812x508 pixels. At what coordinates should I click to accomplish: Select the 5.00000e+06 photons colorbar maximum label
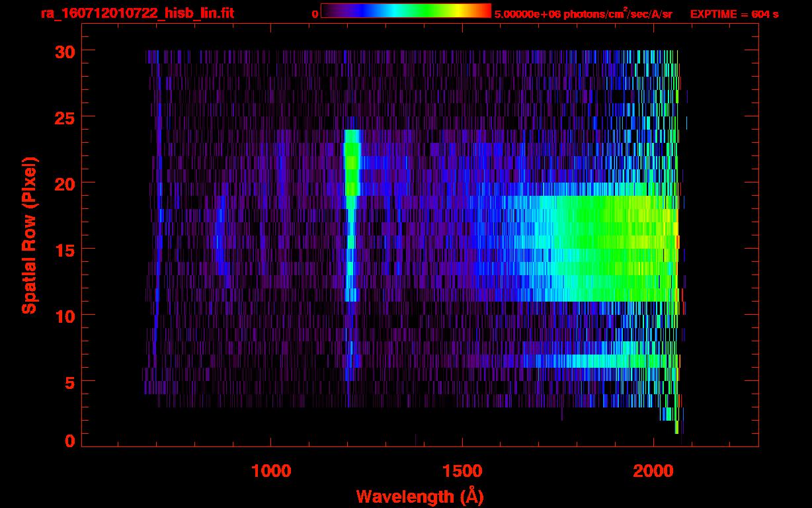click(x=583, y=14)
